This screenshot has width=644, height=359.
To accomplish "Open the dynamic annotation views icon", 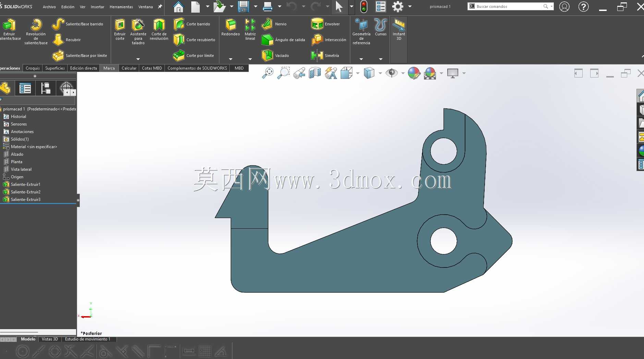I will [x=331, y=73].
